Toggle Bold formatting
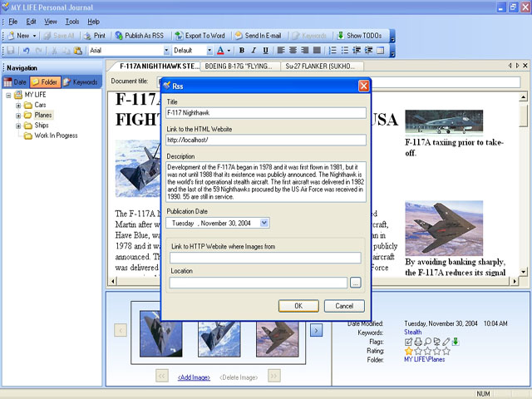This screenshot has height=399, width=532. coord(242,51)
